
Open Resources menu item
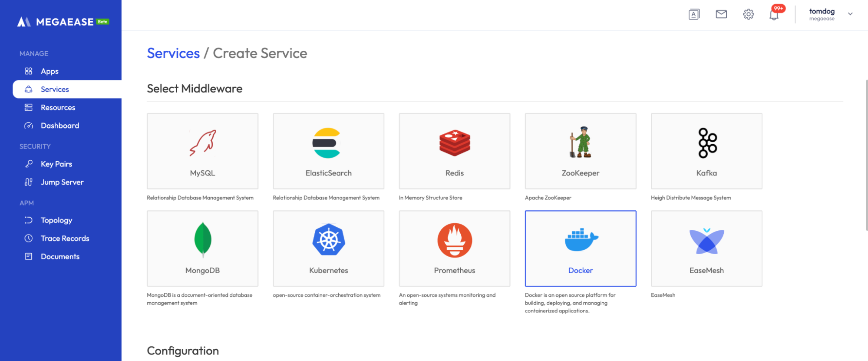click(x=58, y=107)
